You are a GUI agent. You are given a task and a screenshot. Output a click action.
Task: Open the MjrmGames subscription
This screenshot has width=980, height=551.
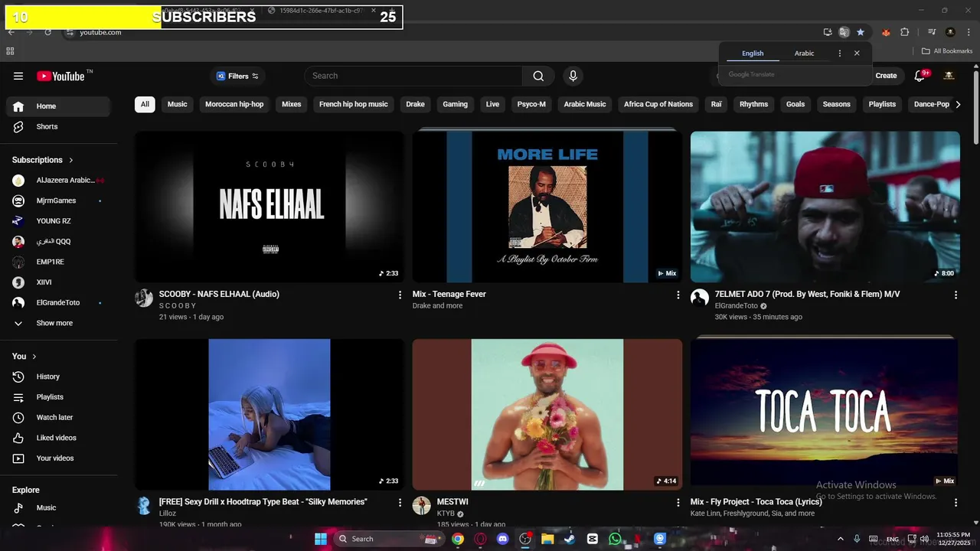(59, 201)
